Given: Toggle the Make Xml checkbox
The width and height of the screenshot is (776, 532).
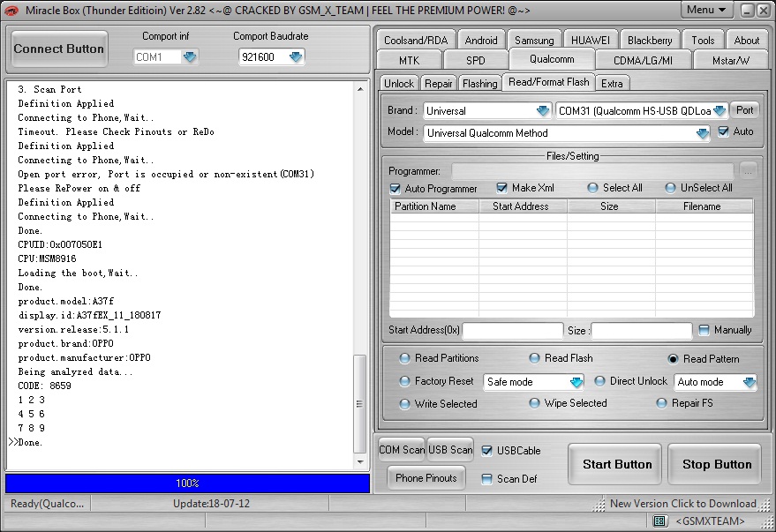Looking at the screenshot, I should pos(501,188).
